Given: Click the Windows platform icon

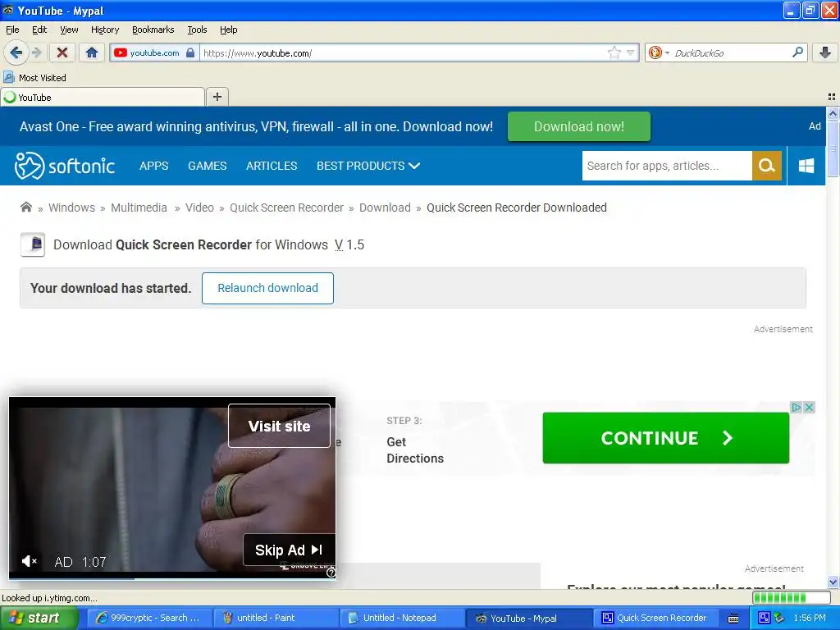Looking at the screenshot, I should point(806,166).
